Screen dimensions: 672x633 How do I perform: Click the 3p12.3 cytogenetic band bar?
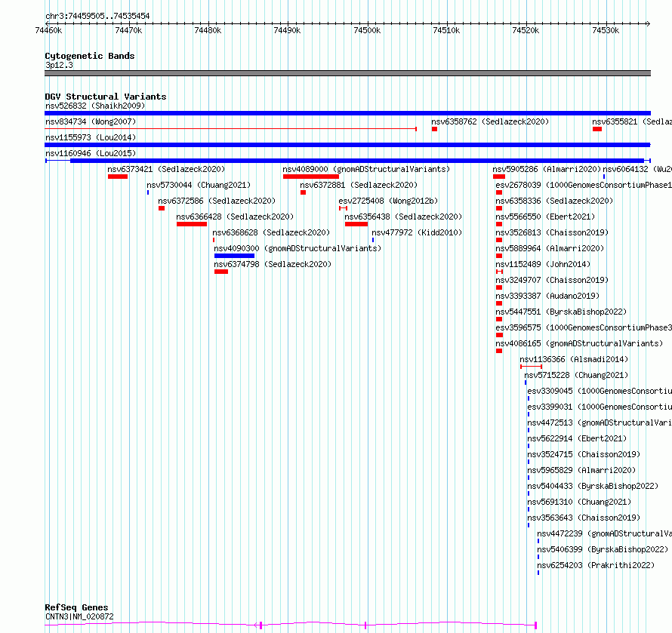[347, 73]
